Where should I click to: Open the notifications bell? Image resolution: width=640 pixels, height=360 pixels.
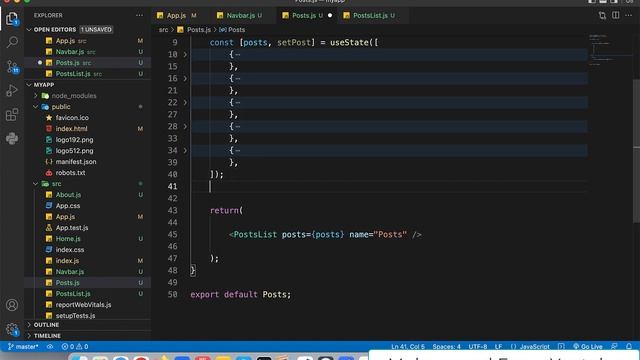point(629,347)
